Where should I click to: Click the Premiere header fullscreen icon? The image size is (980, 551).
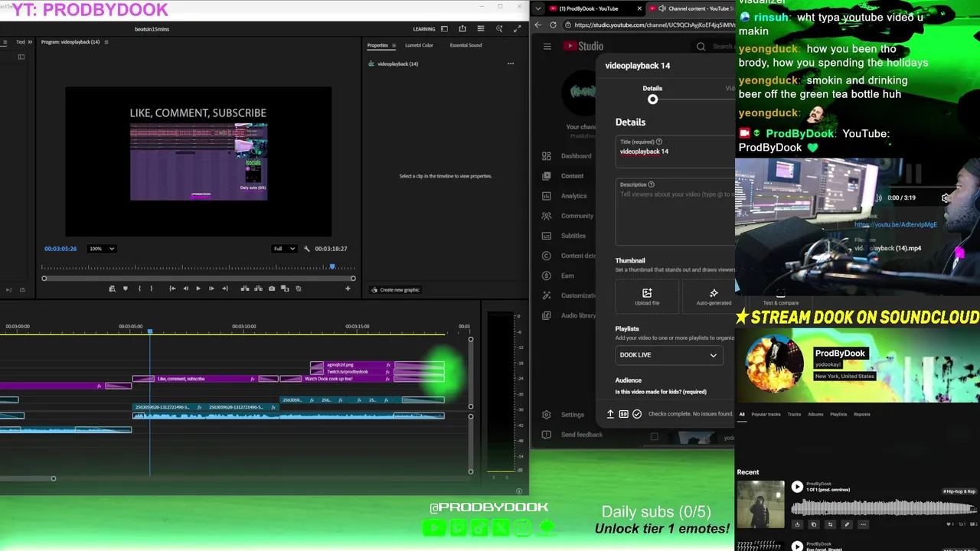point(518,29)
